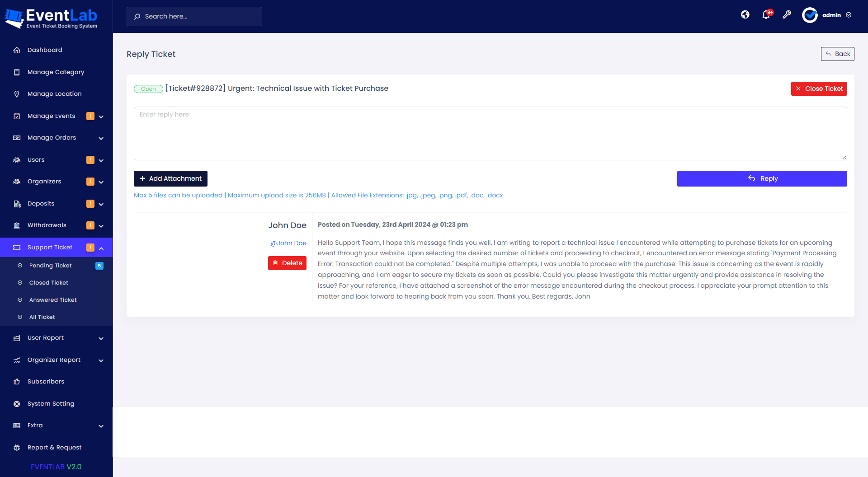Click the Manage Category icon
Viewport: 868px width, 477px height.
[x=17, y=72]
